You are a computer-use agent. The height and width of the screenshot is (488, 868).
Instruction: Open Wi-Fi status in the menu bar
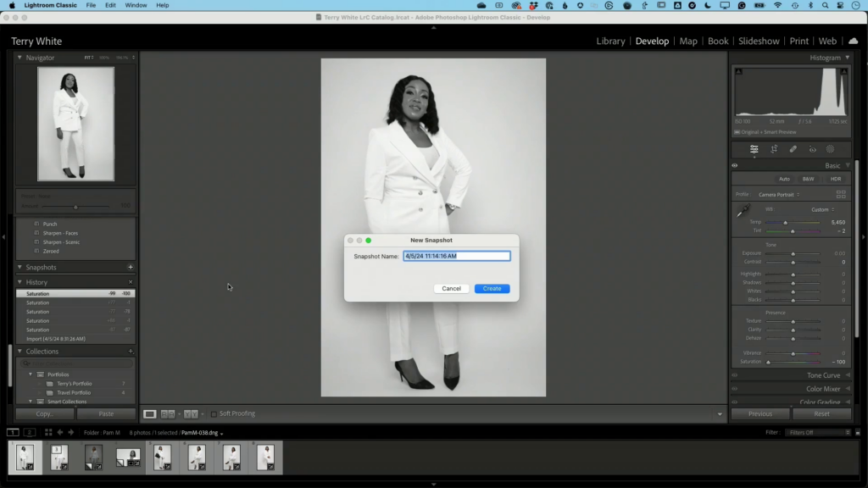click(x=778, y=6)
